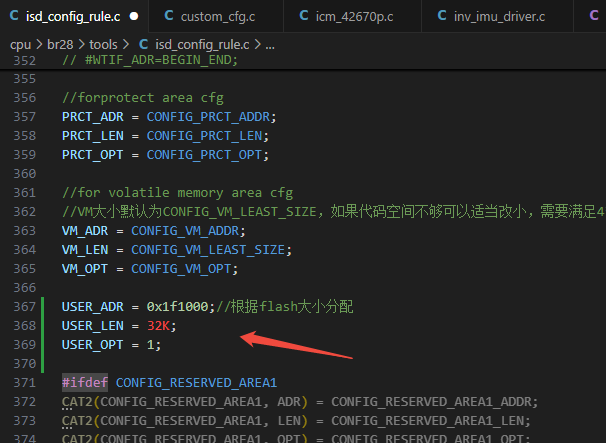Click comment //for volatile memory area cfg
This screenshot has height=443, width=606.
click(177, 193)
